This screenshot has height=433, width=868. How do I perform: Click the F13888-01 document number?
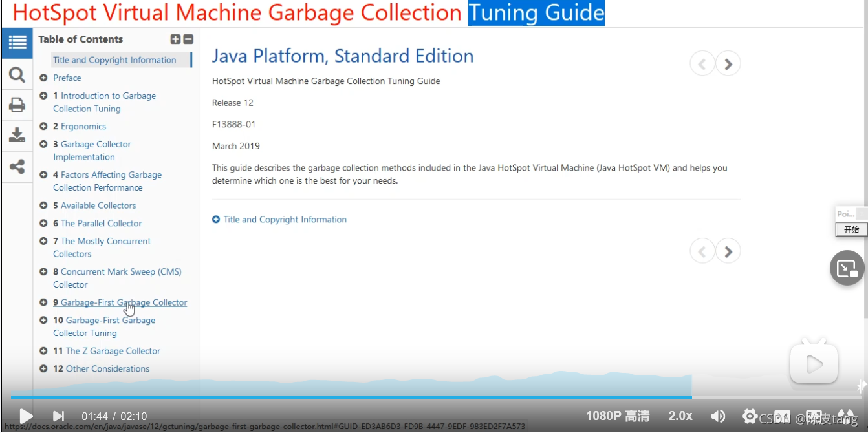(x=234, y=124)
